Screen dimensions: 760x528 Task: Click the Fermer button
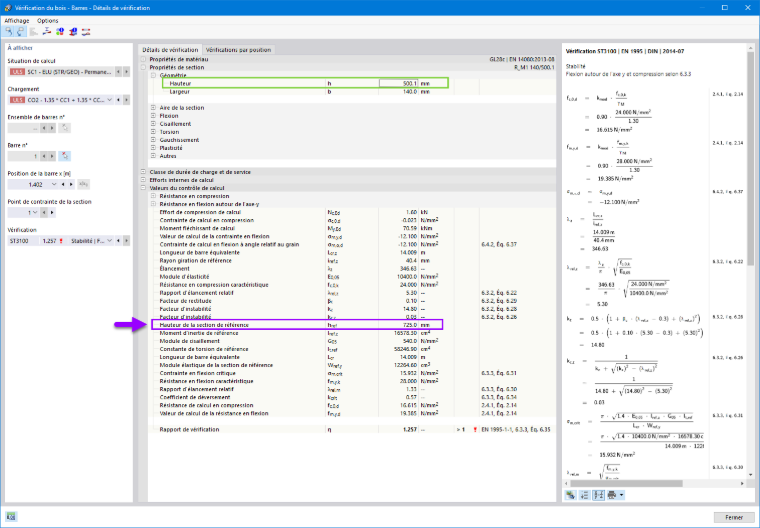(x=734, y=517)
